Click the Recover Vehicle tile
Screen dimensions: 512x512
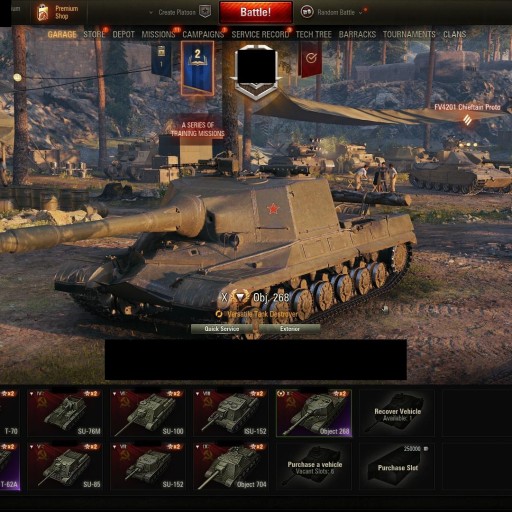397,413
